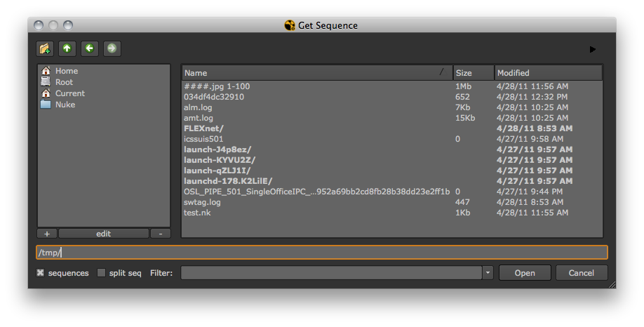Open the Nuke folder favorite
This screenshot has height=327, width=644.
65,105
